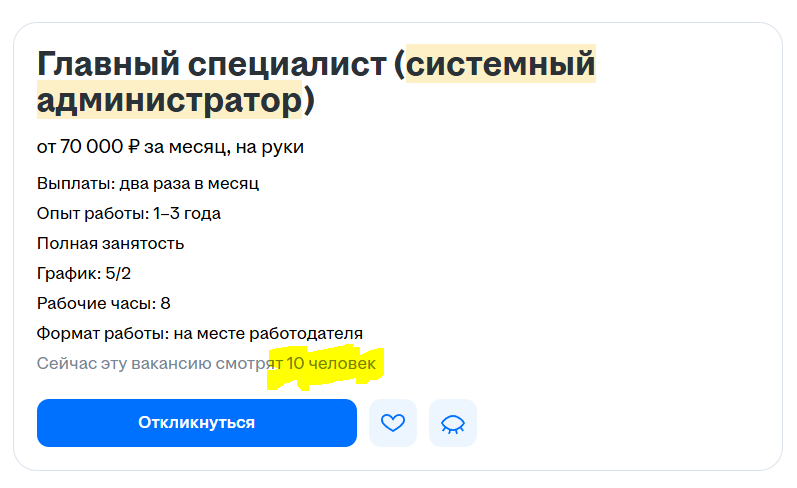Open the "Главный специалист" vacancy title
This screenshot has height=488, width=797.
211,65
